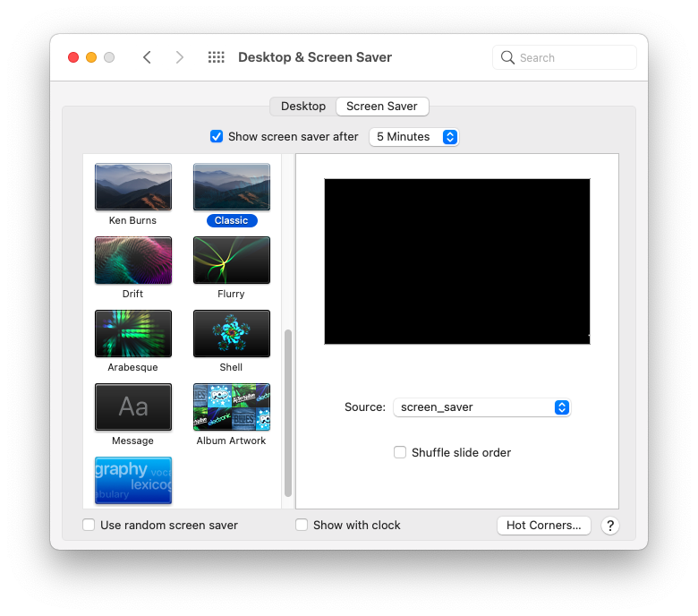
Task: Select the Album Artwork screen saver thumbnail
Action: pos(232,407)
